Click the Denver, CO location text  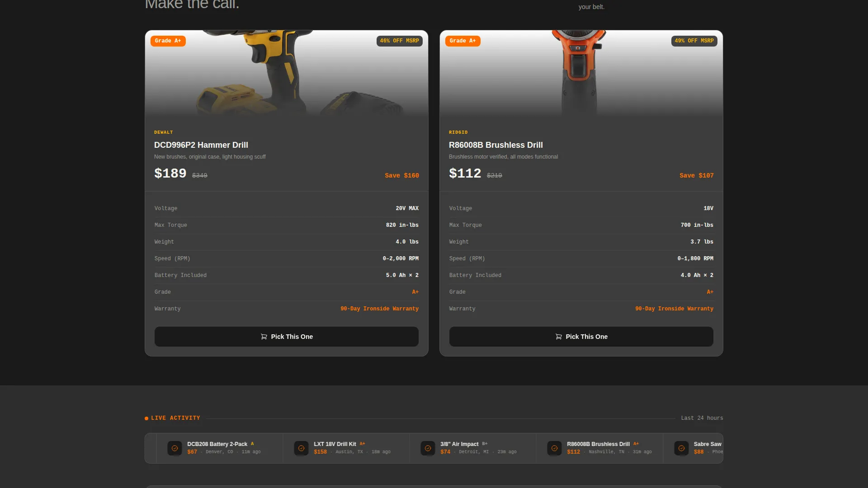pyautogui.click(x=219, y=452)
